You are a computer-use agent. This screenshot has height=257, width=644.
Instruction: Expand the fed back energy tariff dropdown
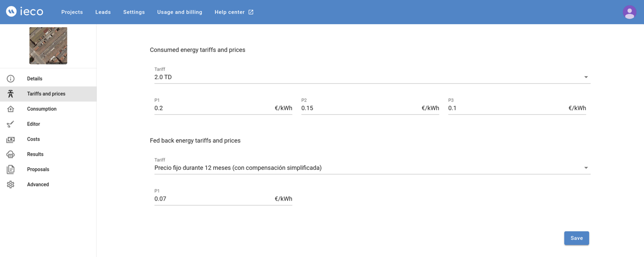(x=372, y=168)
